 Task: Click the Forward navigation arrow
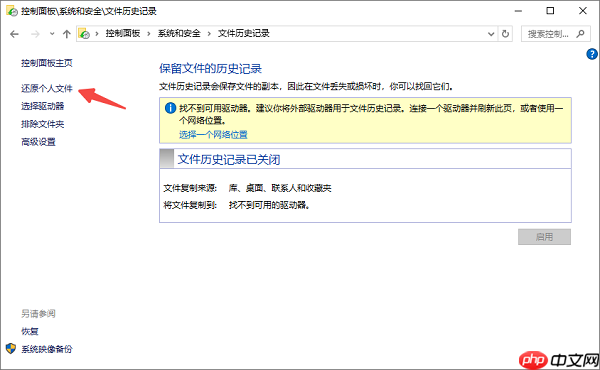coord(35,34)
